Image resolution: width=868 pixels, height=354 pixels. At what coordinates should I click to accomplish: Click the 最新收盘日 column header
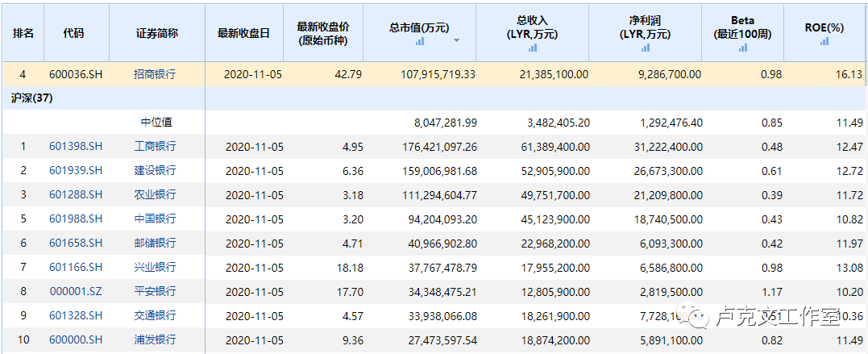244,33
